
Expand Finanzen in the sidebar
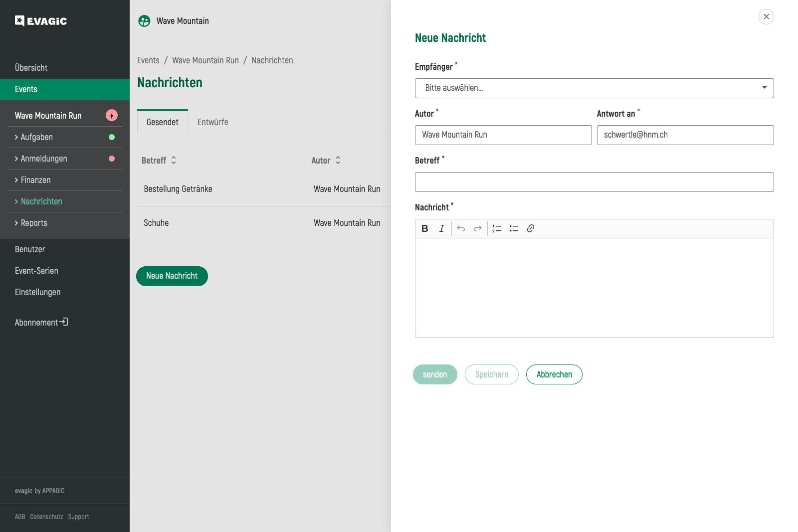click(x=35, y=180)
